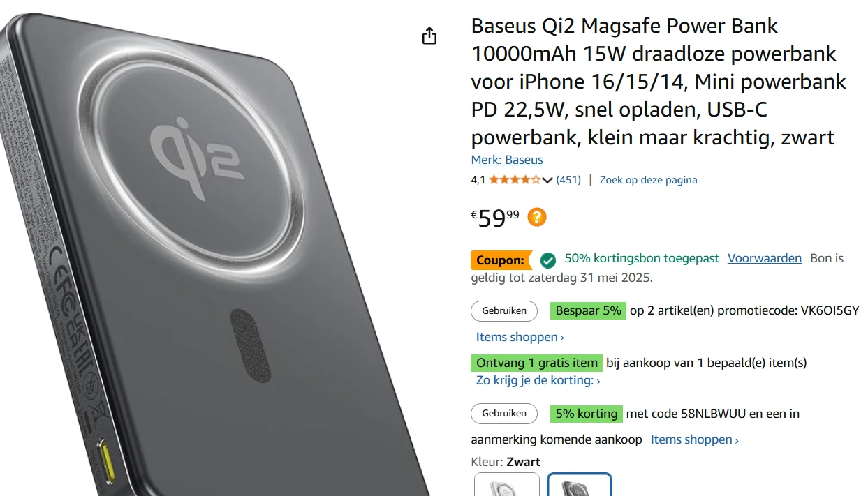Open the 451 reviews link
This screenshot has width=868, height=496.
coord(568,180)
